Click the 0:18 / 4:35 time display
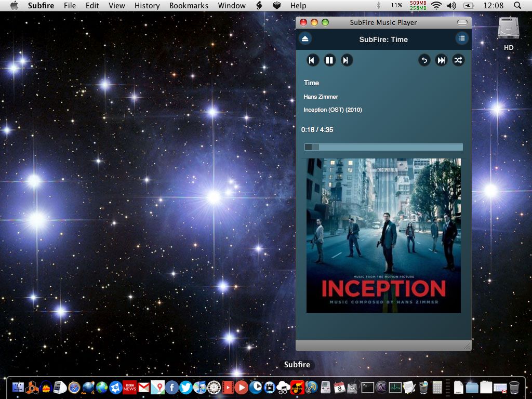532x399 pixels. pyautogui.click(x=317, y=129)
